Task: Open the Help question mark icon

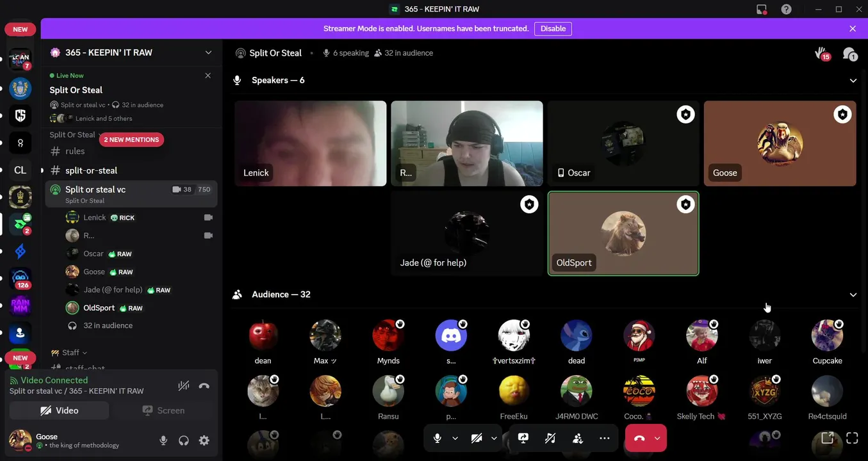Action: click(786, 9)
